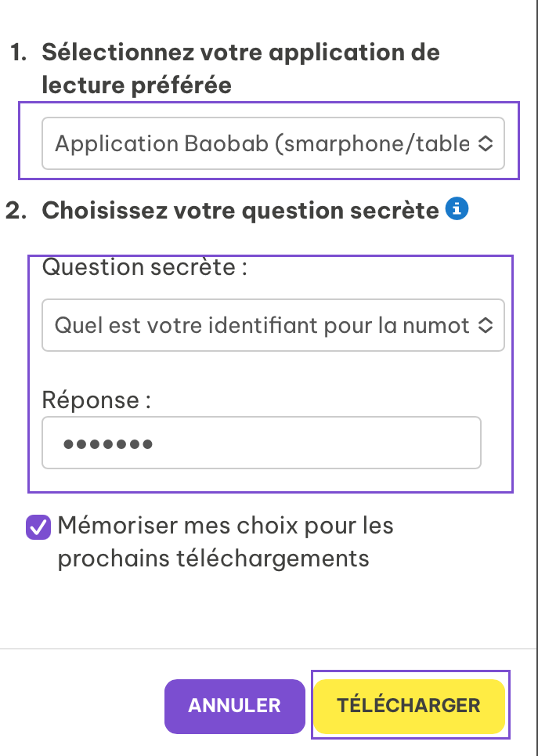This screenshot has height=756, width=538.
Task: Select the step number 1 marker
Action: (18, 52)
